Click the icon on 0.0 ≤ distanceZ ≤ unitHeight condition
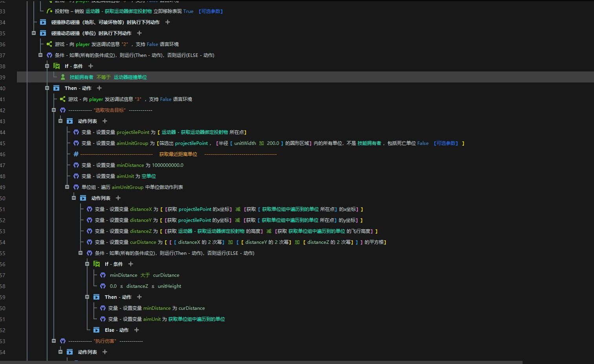Viewport: 594px width, 364px height. click(x=103, y=286)
